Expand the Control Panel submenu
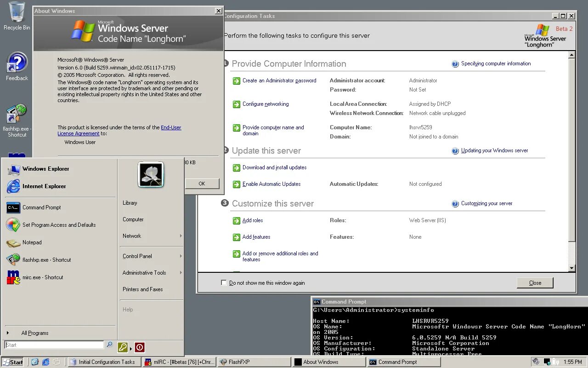This screenshot has width=588, height=368. point(136,256)
